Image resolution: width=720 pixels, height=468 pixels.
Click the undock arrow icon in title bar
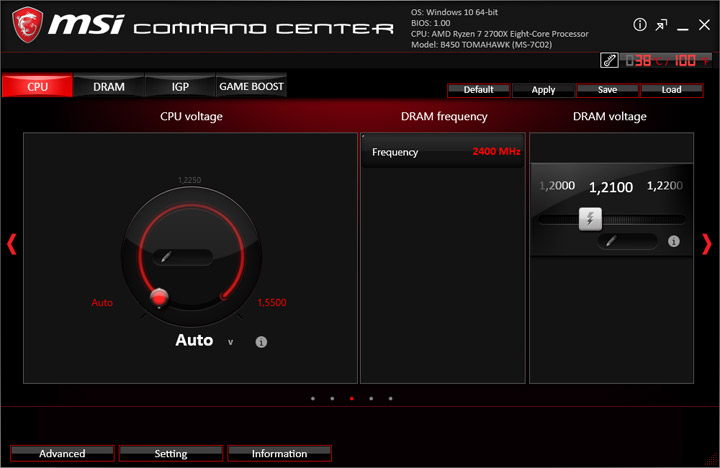661,25
